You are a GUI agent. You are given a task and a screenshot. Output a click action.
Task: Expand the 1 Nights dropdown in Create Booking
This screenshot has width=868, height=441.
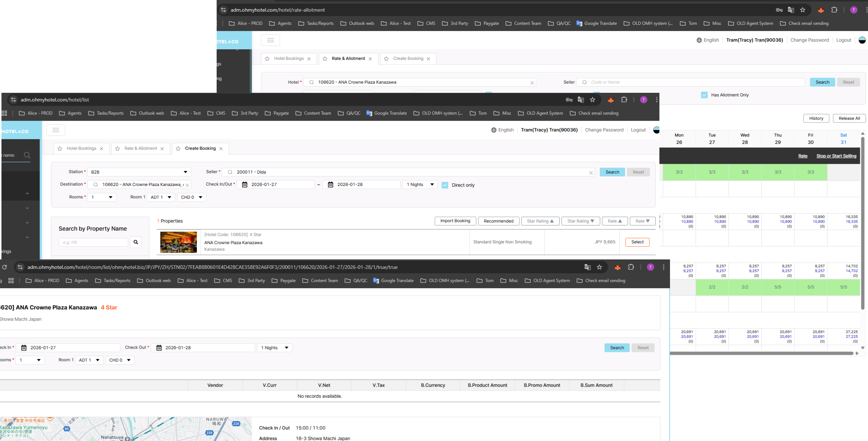[x=420, y=185]
